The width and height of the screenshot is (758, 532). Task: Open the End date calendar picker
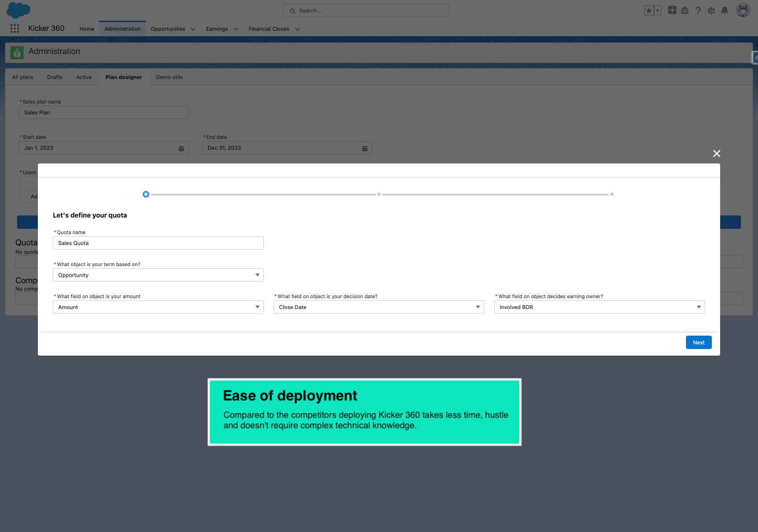click(x=365, y=148)
